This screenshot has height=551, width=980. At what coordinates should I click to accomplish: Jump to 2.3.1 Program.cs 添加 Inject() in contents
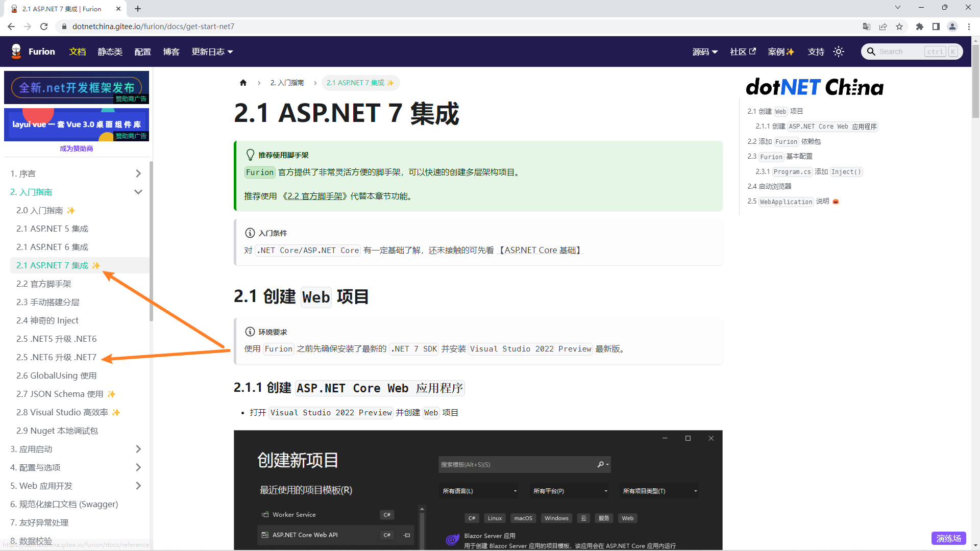pyautogui.click(x=809, y=172)
